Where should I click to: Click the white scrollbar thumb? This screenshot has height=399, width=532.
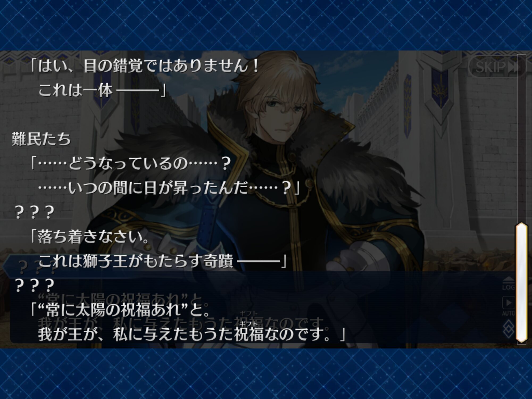(521, 282)
